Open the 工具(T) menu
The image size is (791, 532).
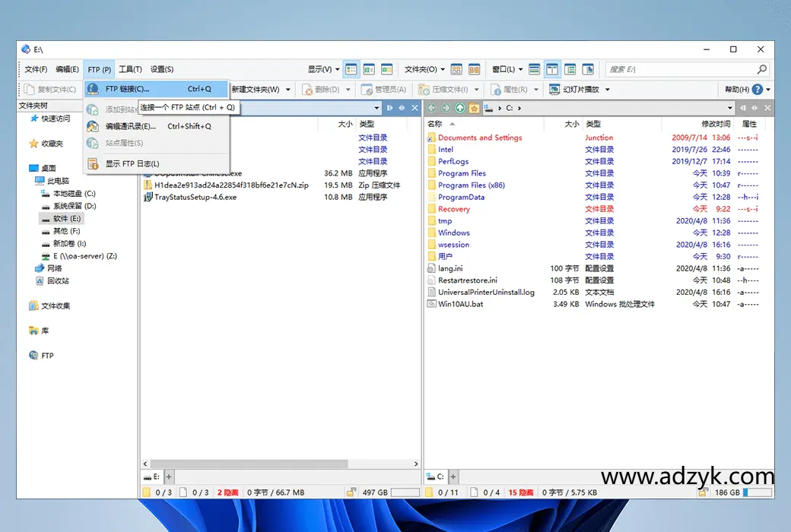click(x=130, y=69)
